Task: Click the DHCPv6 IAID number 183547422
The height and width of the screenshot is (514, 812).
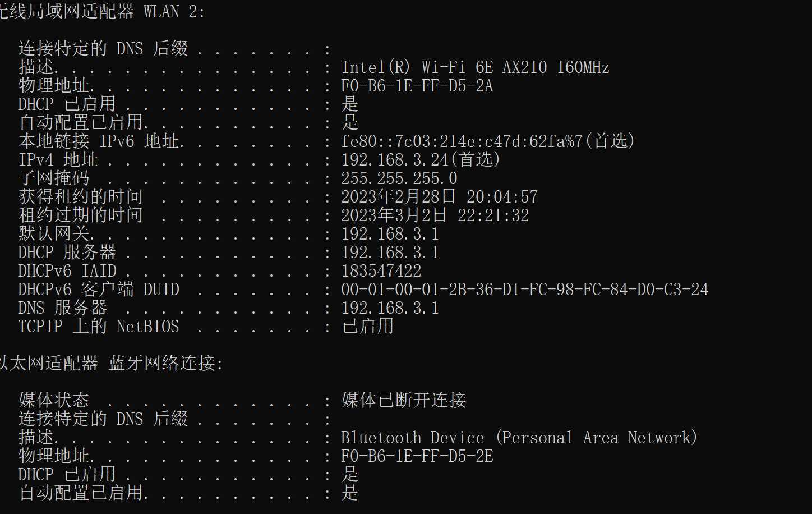Action: [x=381, y=271]
